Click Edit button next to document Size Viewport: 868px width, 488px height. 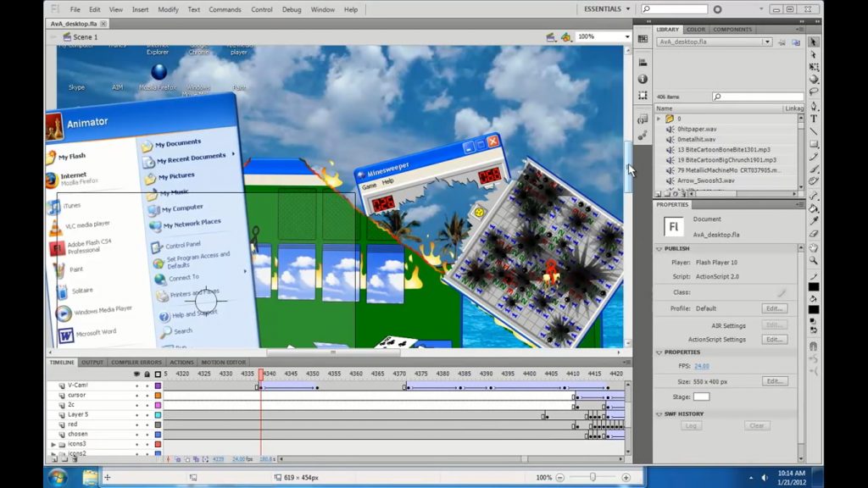[774, 381]
